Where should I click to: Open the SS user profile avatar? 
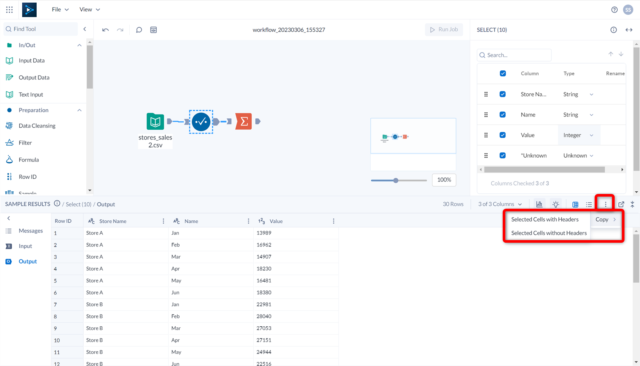point(628,10)
